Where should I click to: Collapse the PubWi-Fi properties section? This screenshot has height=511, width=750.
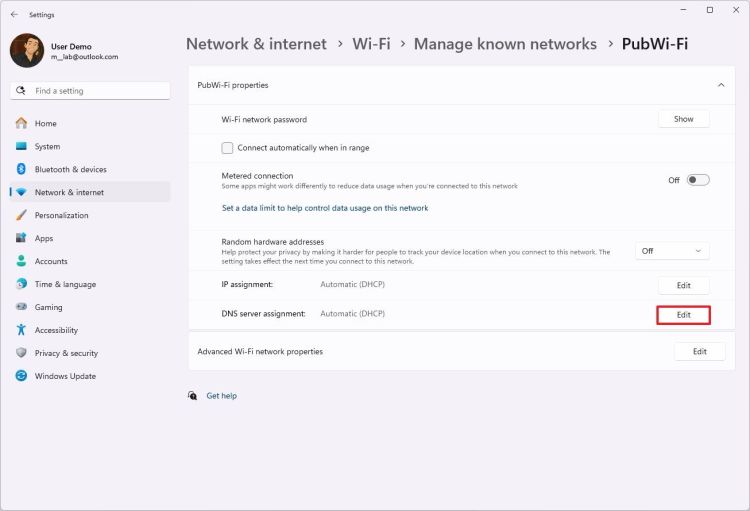point(721,85)
